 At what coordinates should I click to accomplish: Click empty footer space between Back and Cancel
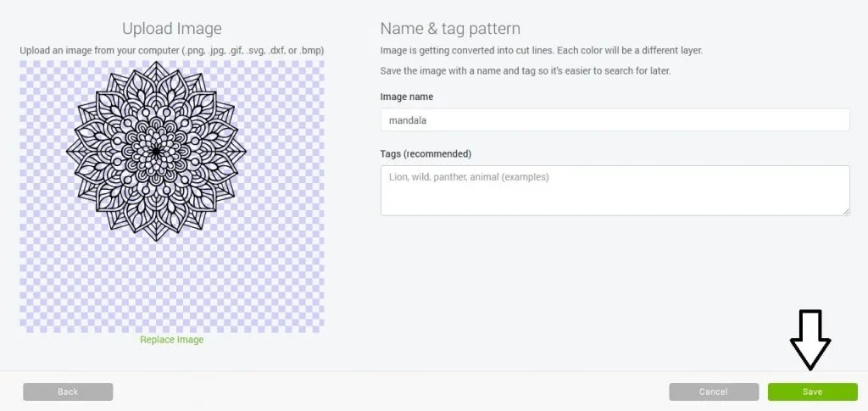[391, 392]
